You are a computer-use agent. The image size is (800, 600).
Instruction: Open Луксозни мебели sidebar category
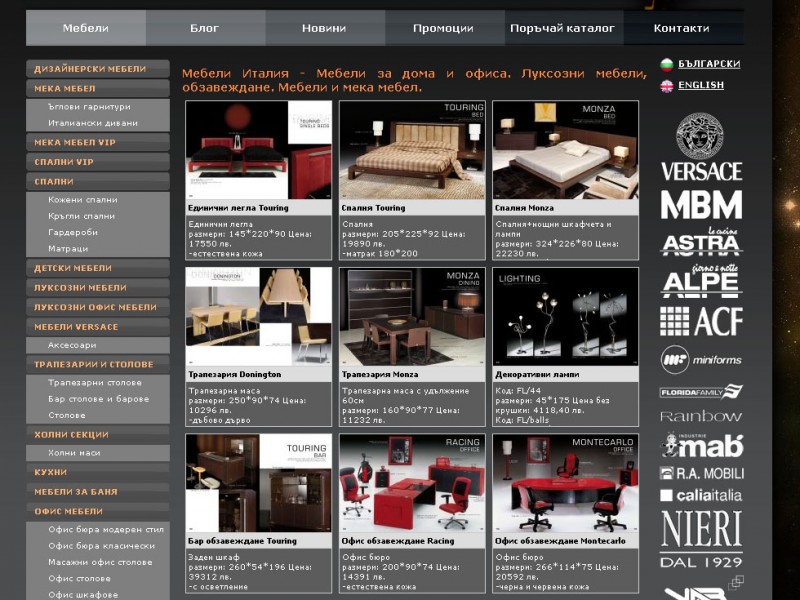(98, 287)
